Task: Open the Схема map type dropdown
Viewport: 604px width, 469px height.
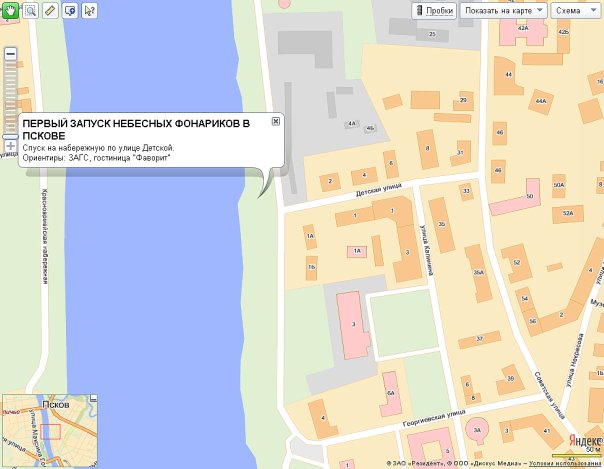Action: pyautogui.click(x=577, y=11)
